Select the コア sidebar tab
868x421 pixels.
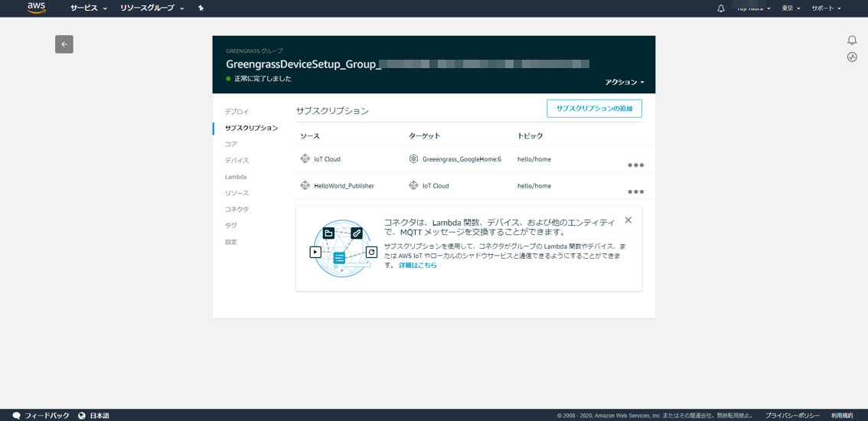(231, 144)
